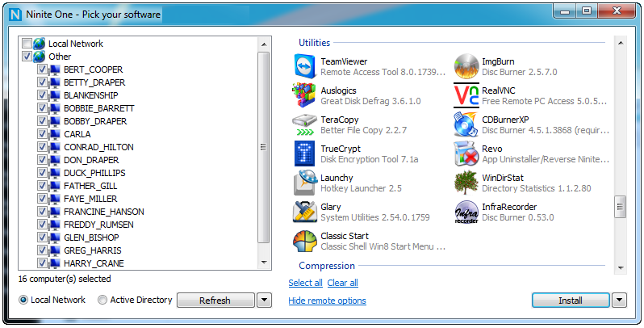Uncheck the CONRAD_HILTON checkbox
This screenshot has width=644, height=328.
pos(42,147)
